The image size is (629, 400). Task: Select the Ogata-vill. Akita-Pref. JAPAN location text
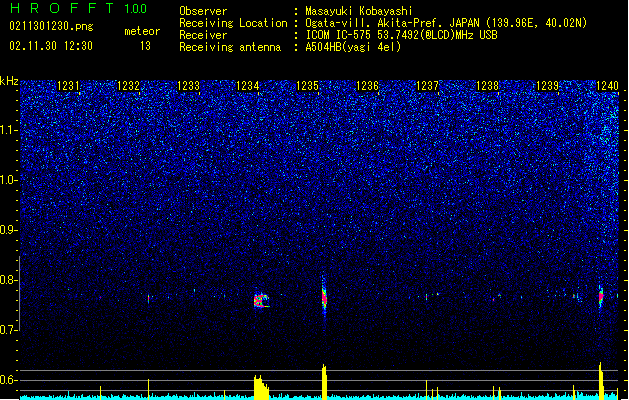pos(446,23)
